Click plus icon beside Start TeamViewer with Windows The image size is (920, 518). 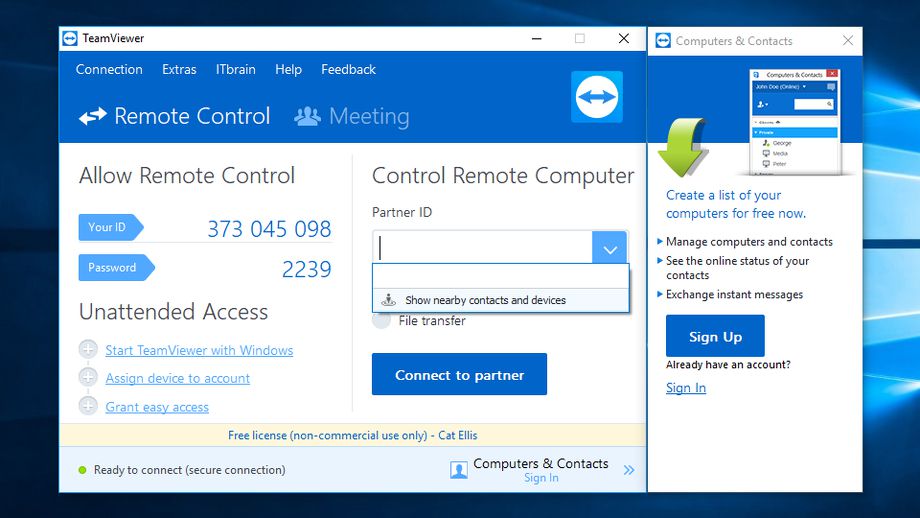click(88, 350)
